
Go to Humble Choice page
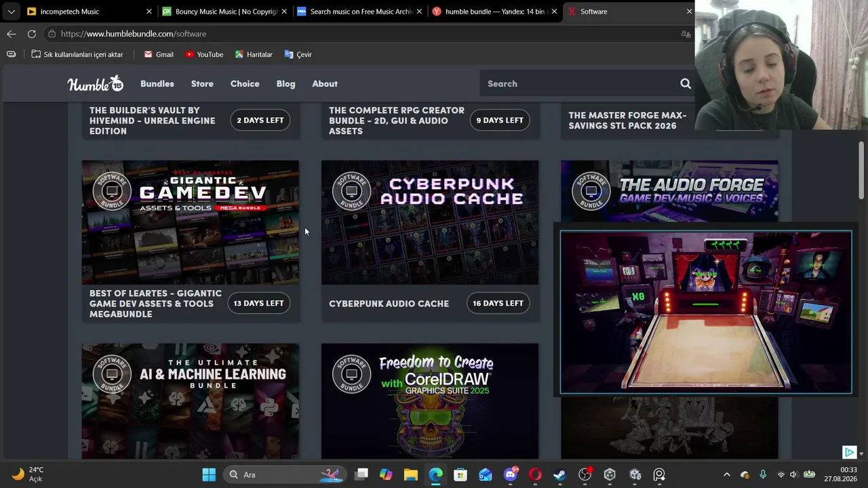[x=245, y=83]
